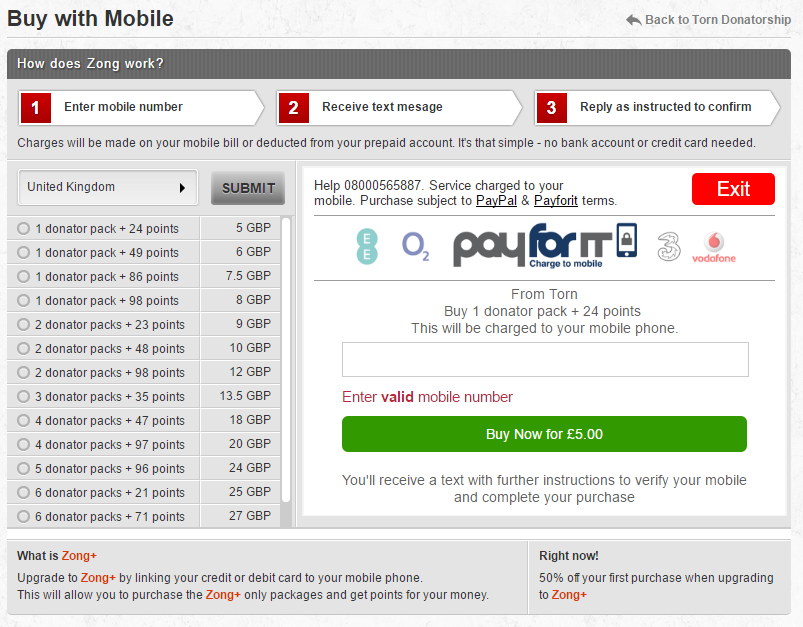The image size is (803, 627).
Task: Select 6 donator packs + 21 points option
Action: coord(24,492)
